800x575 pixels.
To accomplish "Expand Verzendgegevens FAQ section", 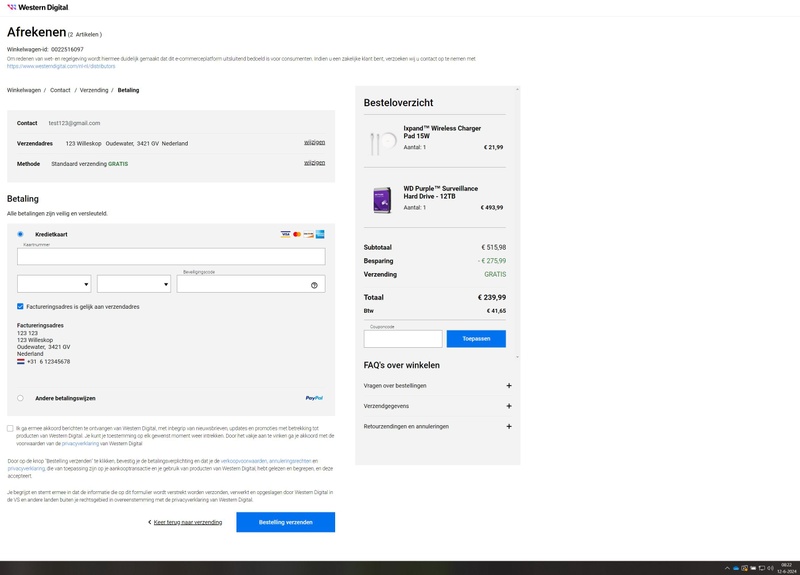I will [x=438, y=406].
